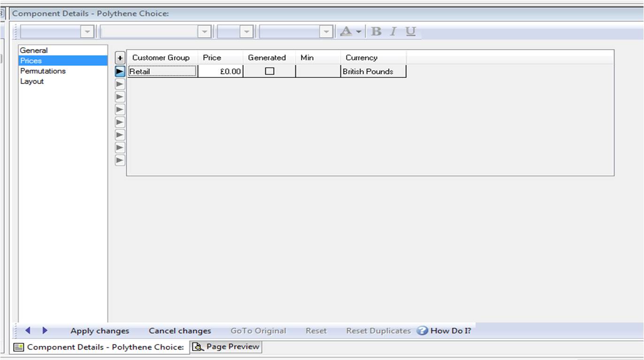Pick font color with the A swatch
The width and height of the screenshot is (644, 360).
pos(346,31)
